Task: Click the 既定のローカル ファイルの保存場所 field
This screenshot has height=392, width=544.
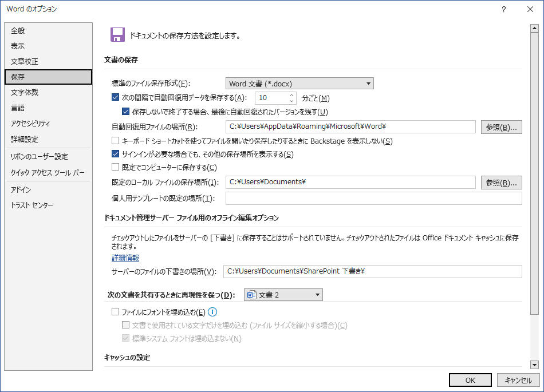Action: (350, 182)
